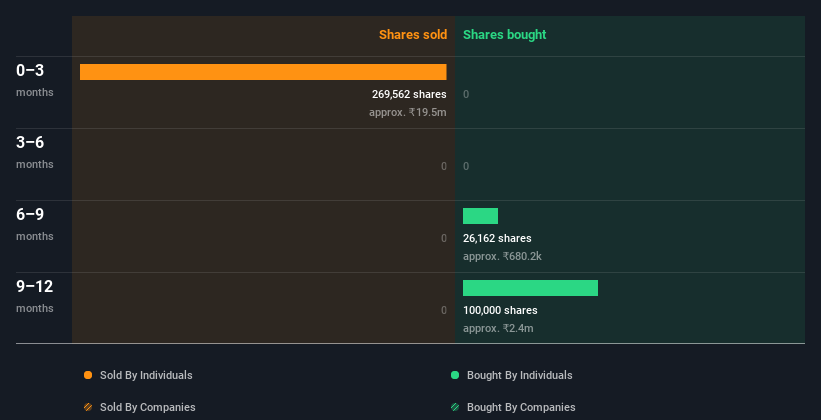Click the Sold By Companies legend label
This screenshot has height=420, width=821.
[x=148, y=407]
